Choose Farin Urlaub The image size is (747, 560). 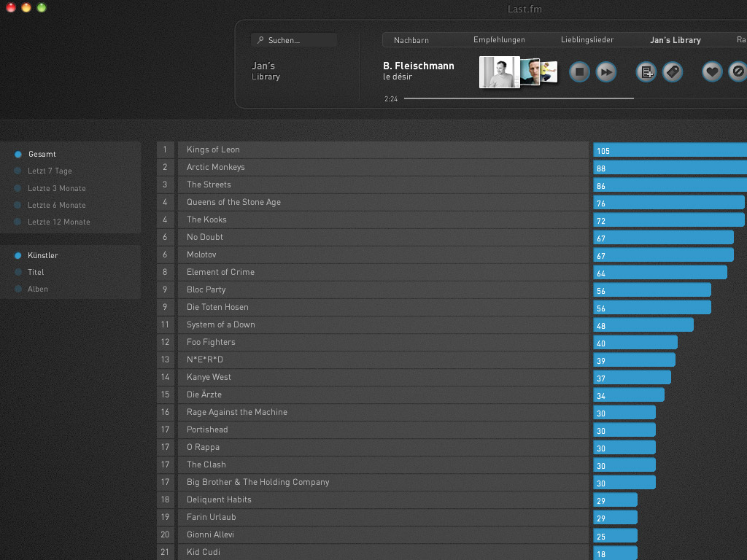pyautogui.click(x=383, y=517)
